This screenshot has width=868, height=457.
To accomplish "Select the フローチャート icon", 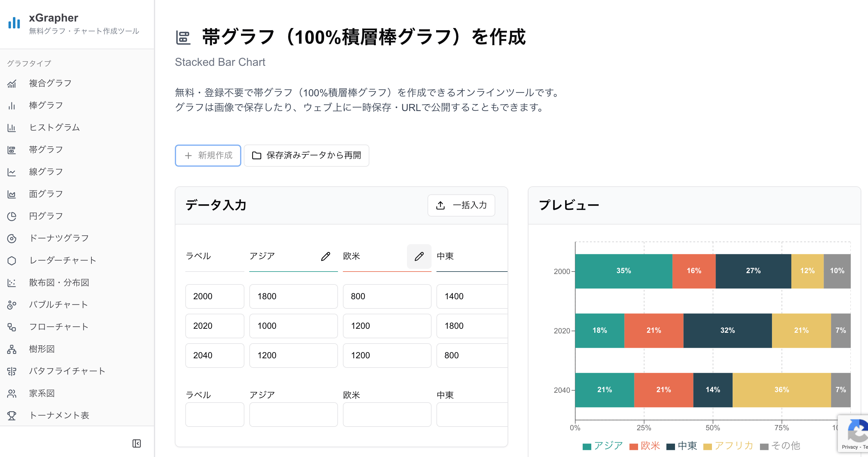I will [x=12, y=326].
